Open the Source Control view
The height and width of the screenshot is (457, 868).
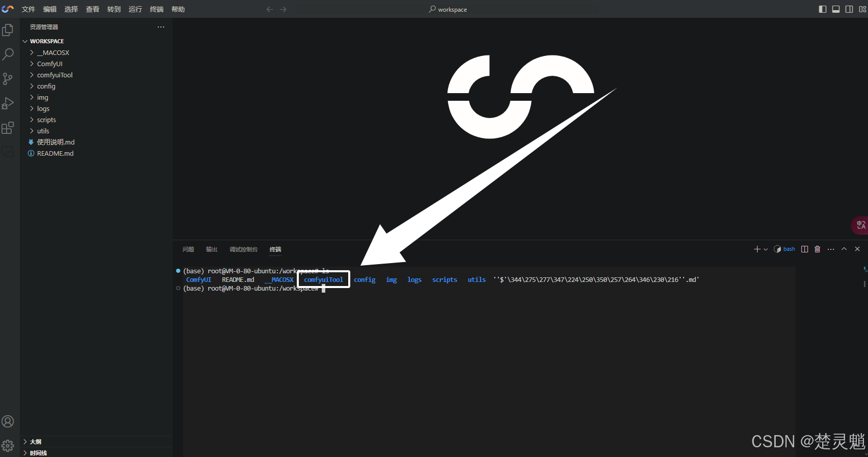(x=8, y=78)
